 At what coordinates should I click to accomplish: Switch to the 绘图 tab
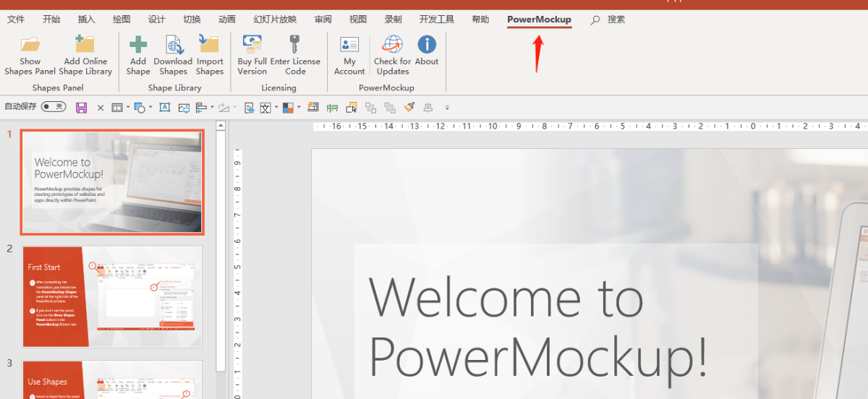[122, 20]
